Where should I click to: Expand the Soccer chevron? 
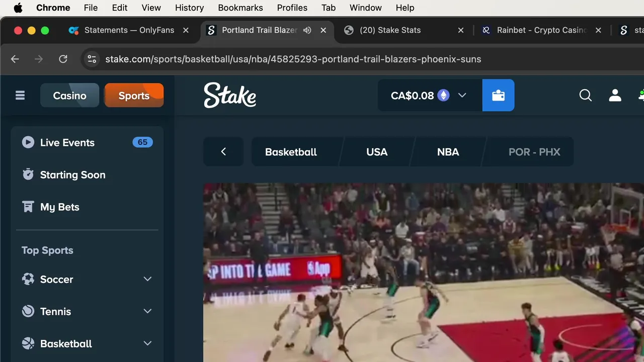pos(147,279)
